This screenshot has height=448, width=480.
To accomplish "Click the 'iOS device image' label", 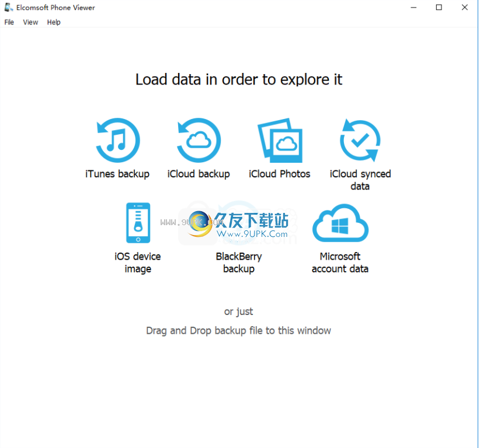I will pyautogui.click(x=138, y=262).
